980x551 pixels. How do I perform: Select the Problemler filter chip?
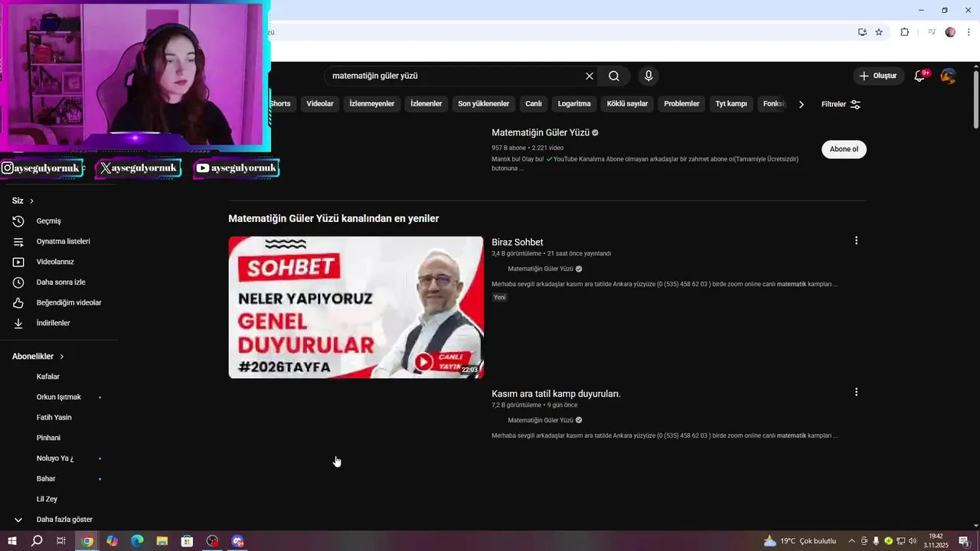click(681, 104)
